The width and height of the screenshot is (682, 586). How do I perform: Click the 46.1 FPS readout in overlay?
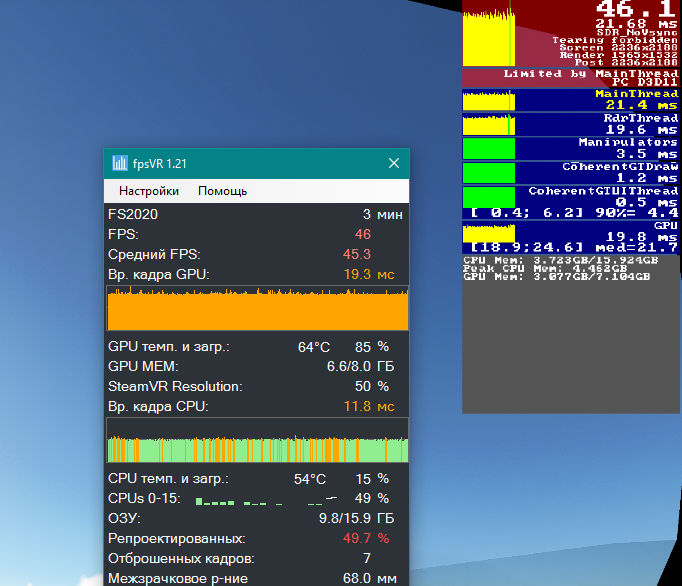636,8
